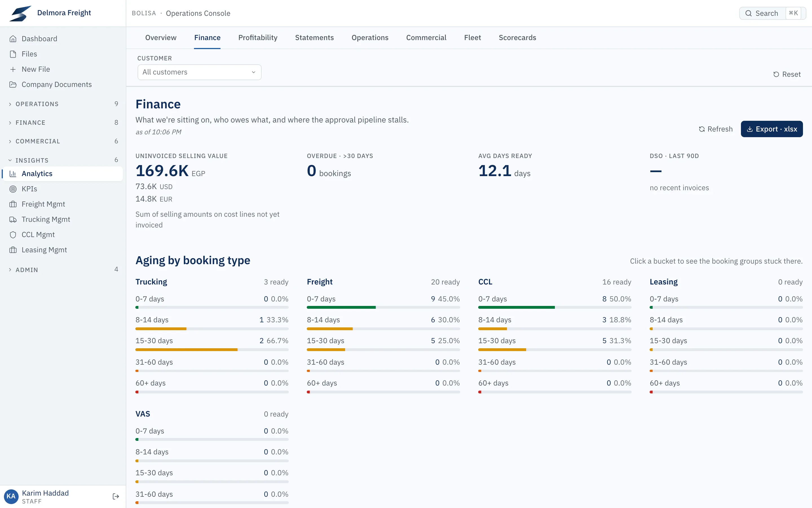
Task: Click the 'no recent invoices' DSO note
Action: 679,188
